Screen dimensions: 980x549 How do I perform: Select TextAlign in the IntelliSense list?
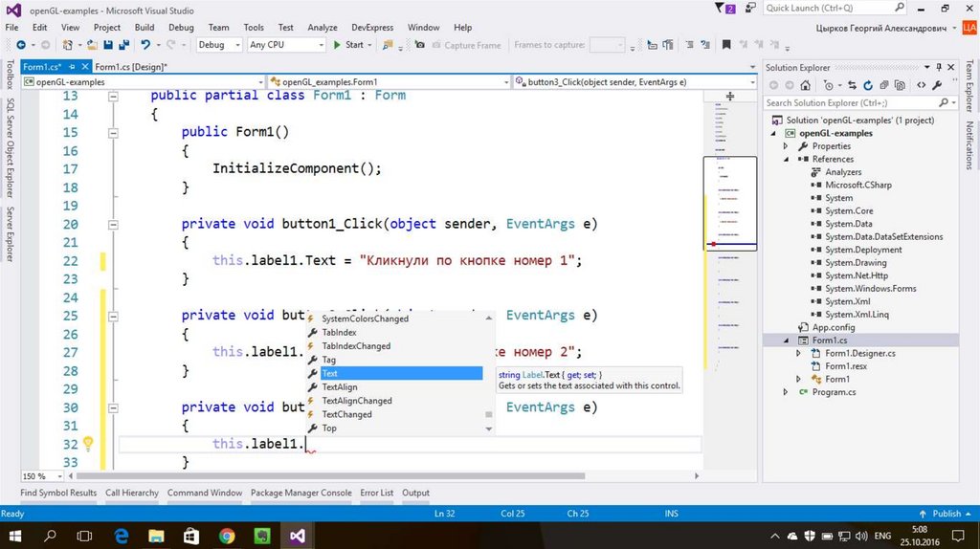[340, 387]
